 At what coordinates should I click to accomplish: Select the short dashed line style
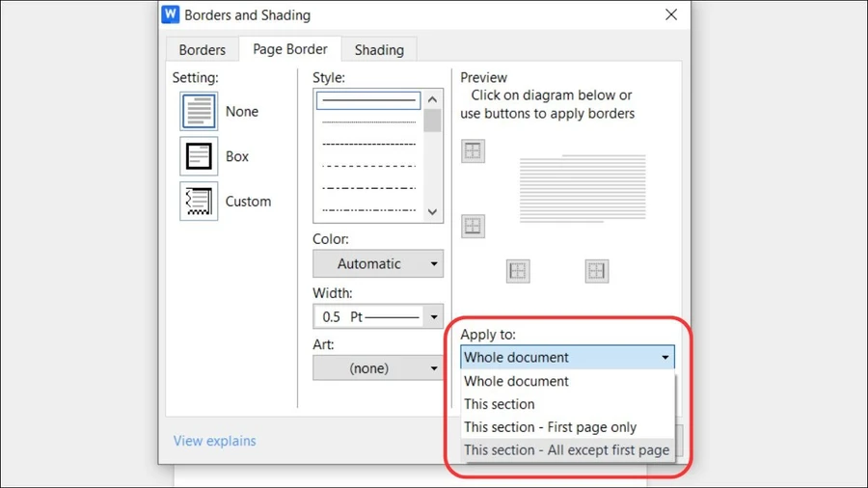[x=368, y=145]
